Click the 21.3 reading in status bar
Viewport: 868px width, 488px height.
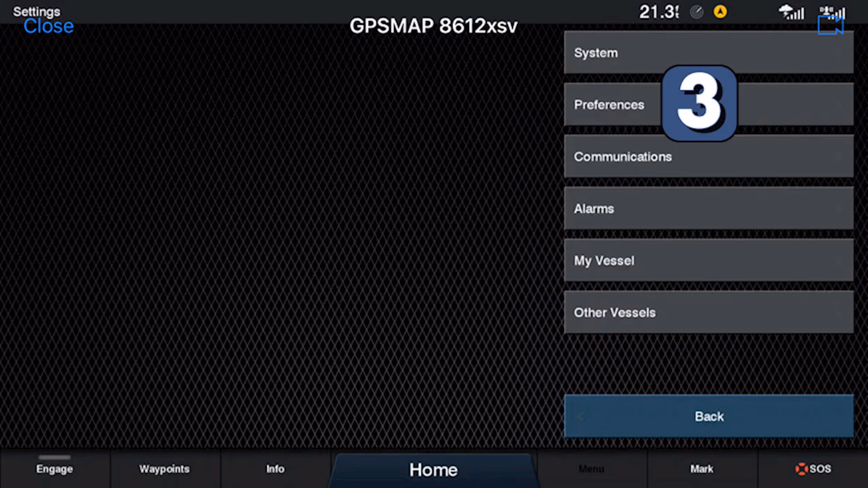[659, 12]
